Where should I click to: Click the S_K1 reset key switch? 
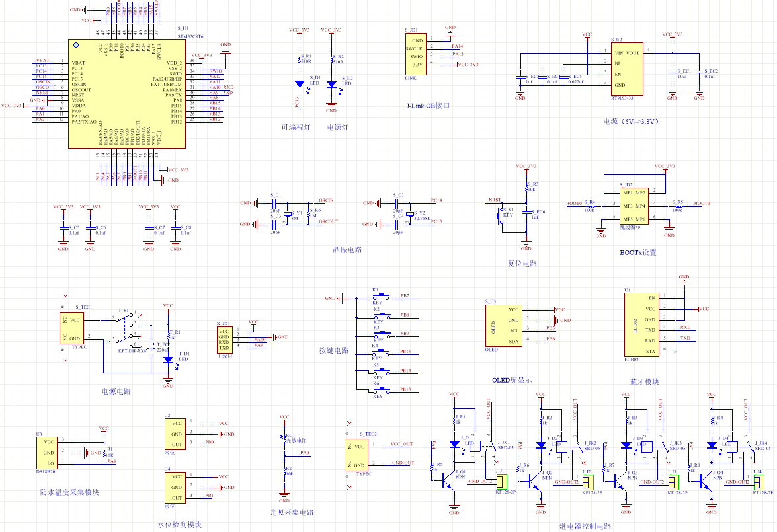click(500, 215)
